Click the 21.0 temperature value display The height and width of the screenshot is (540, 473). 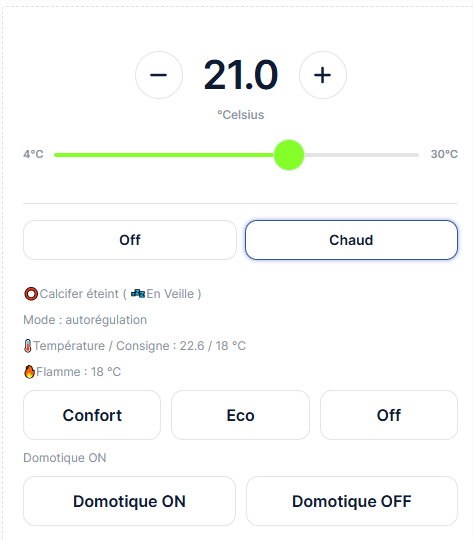tap(241, 75)
